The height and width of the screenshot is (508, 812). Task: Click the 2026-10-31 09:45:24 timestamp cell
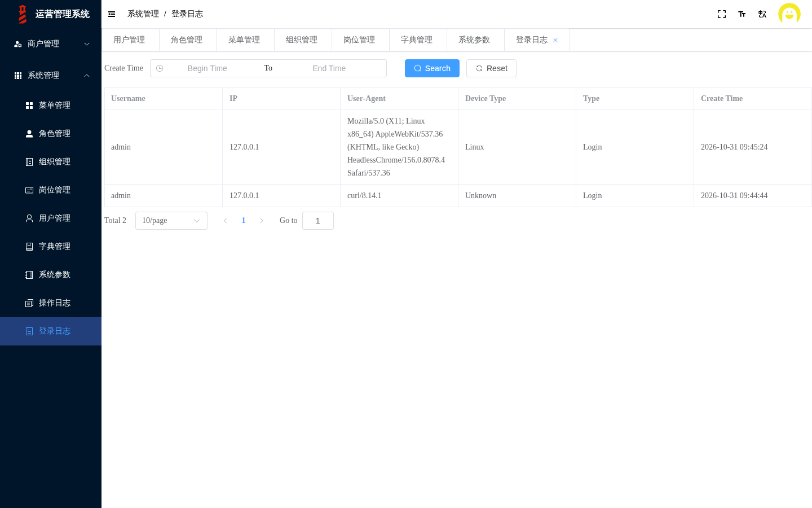coord(753,147)
